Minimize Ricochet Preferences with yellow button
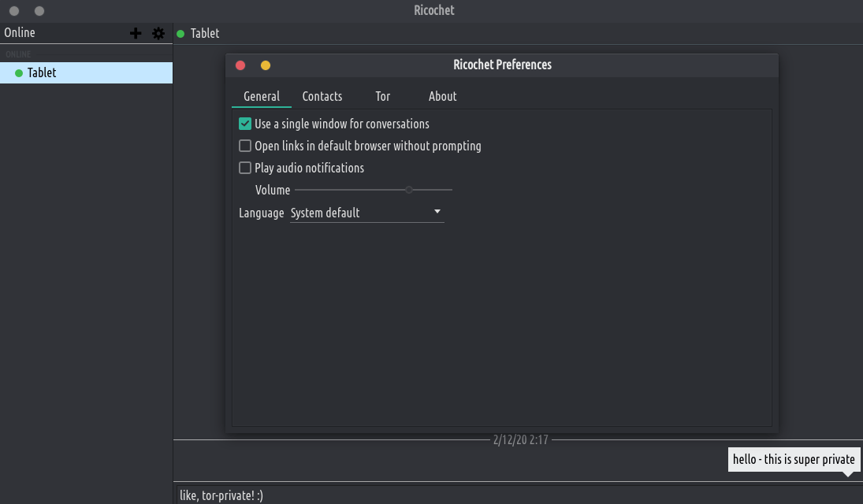 click(x=266, y=65)
